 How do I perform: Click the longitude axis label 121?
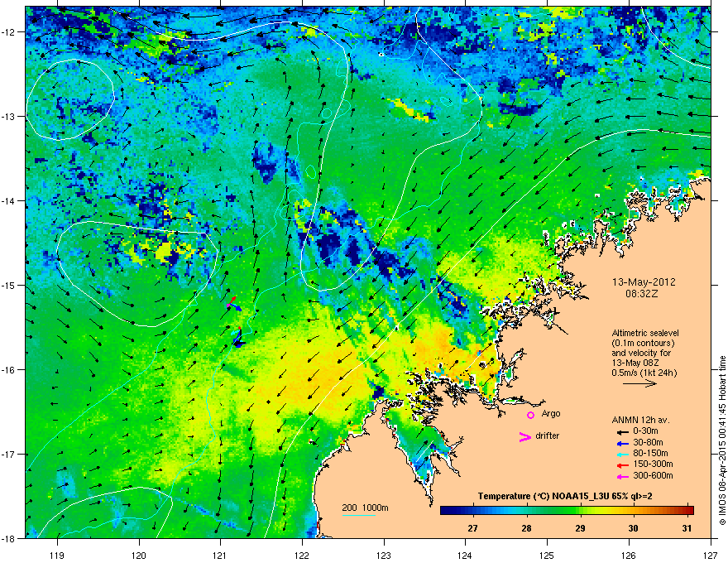pyautogui.click(x=220, y=555)
